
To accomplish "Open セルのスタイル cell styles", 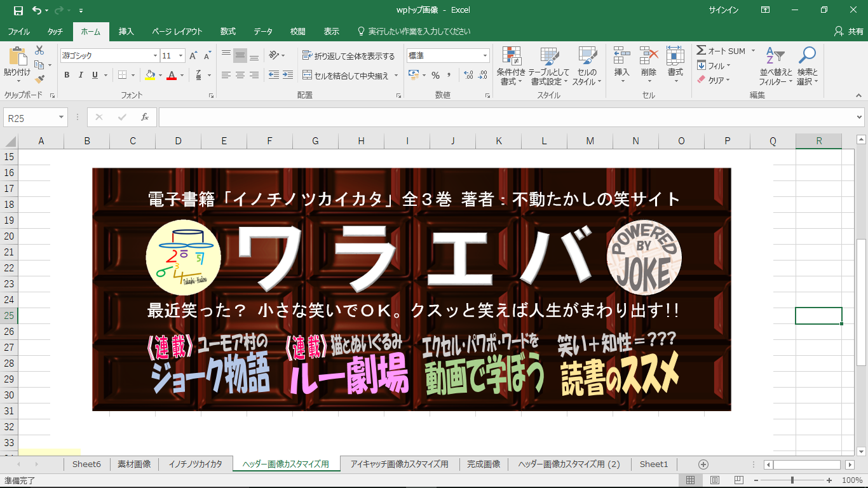I will pyautogui.click(x=587, y=65).
